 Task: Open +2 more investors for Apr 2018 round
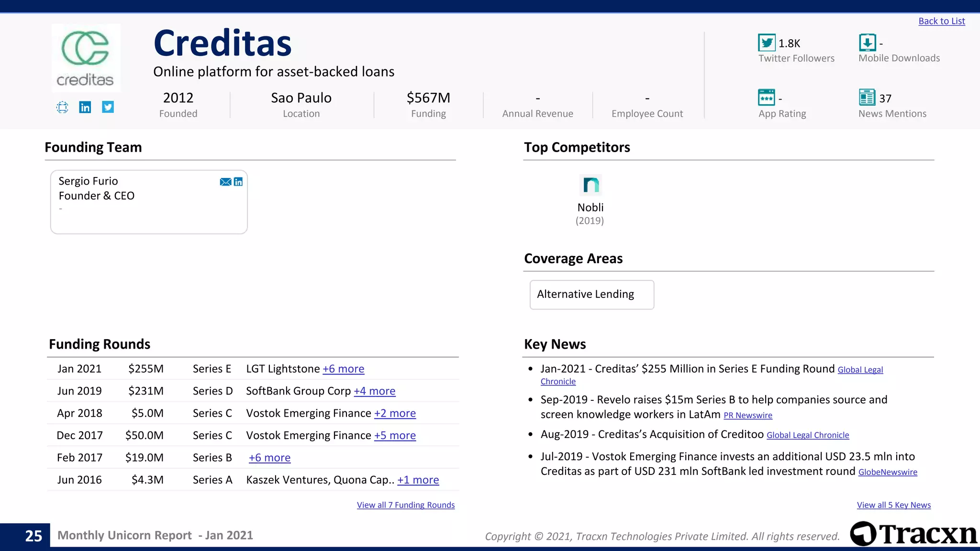(x=395, y=413)
